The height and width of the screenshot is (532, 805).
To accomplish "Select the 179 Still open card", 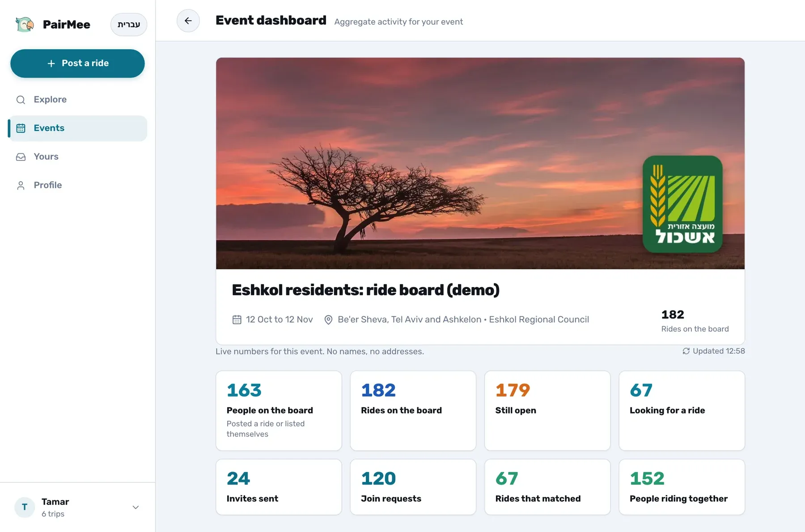I will (547, 410).
